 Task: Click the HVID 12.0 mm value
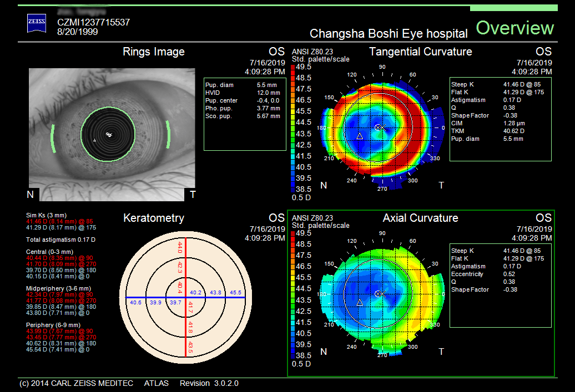pyautogui.click(x=269, y=93)
